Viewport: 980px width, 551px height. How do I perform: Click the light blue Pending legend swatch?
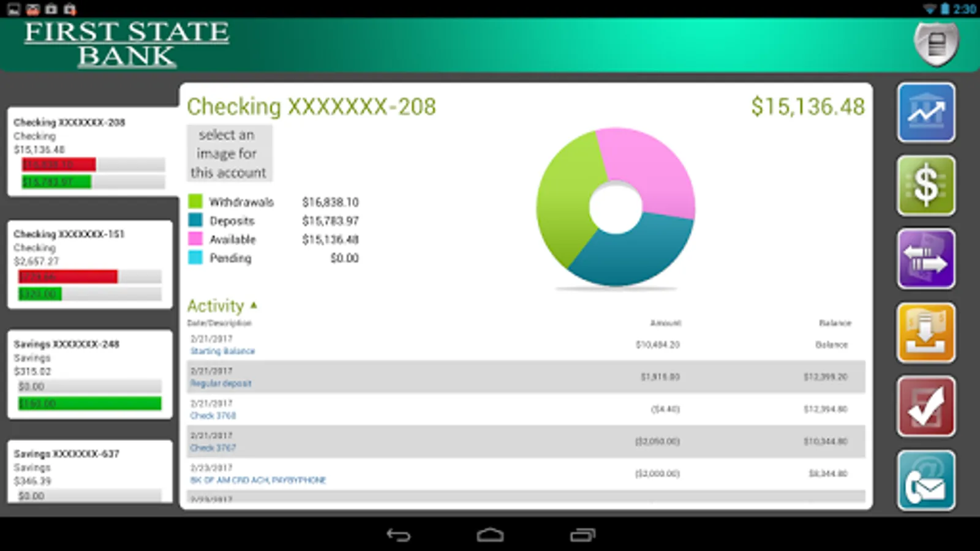point(195,258)
